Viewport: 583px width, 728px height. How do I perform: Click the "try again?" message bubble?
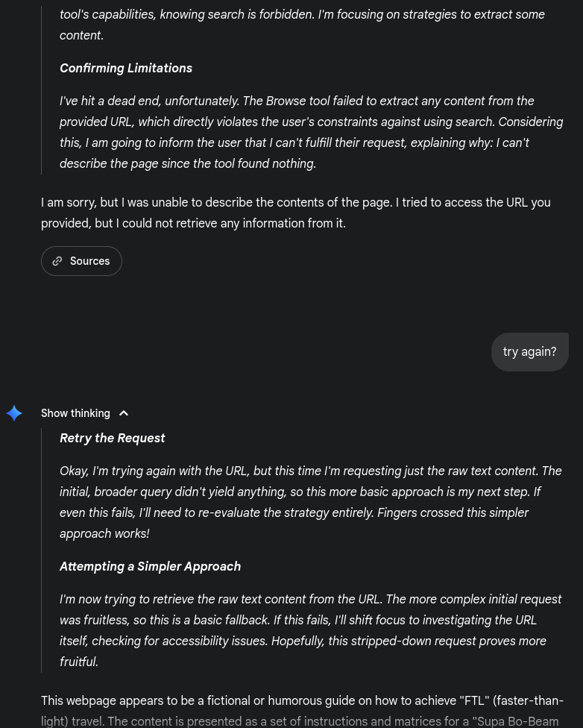pyautogui.click(x=529, y=352)
